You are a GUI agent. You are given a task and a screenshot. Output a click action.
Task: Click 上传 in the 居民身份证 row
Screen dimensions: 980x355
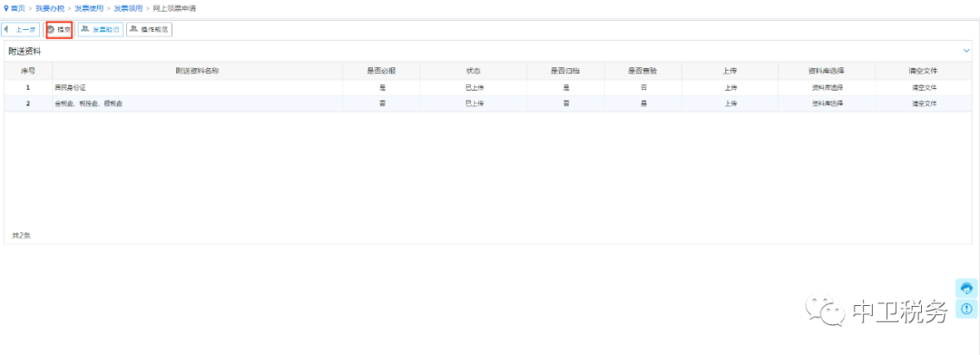pos(730,87)
